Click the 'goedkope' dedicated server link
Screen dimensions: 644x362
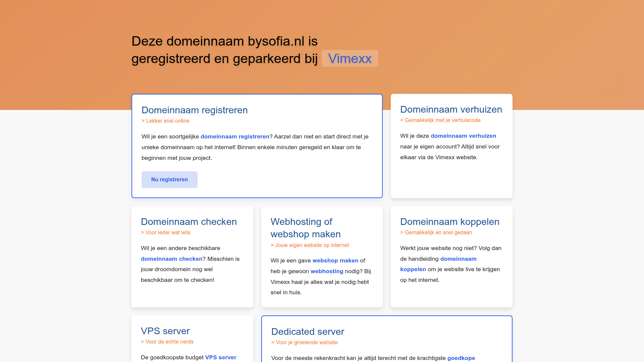click(461, 358)
